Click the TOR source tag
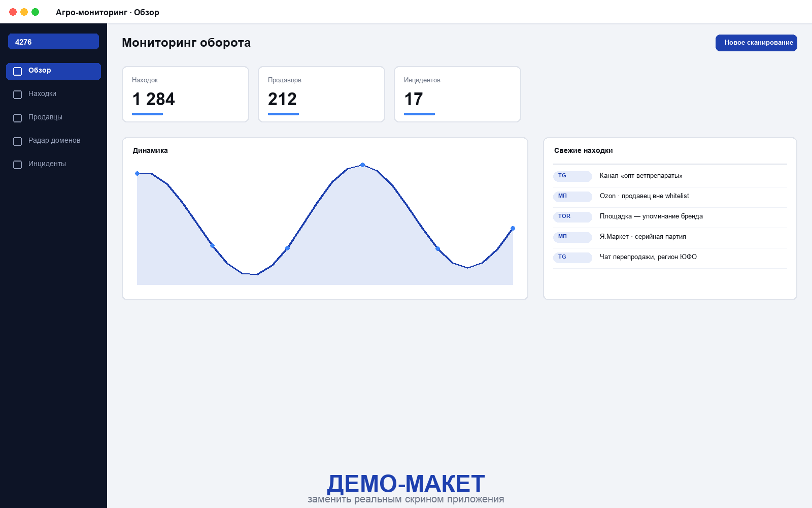Viewport: 812px width, 508px height. [x=572, y=217]
